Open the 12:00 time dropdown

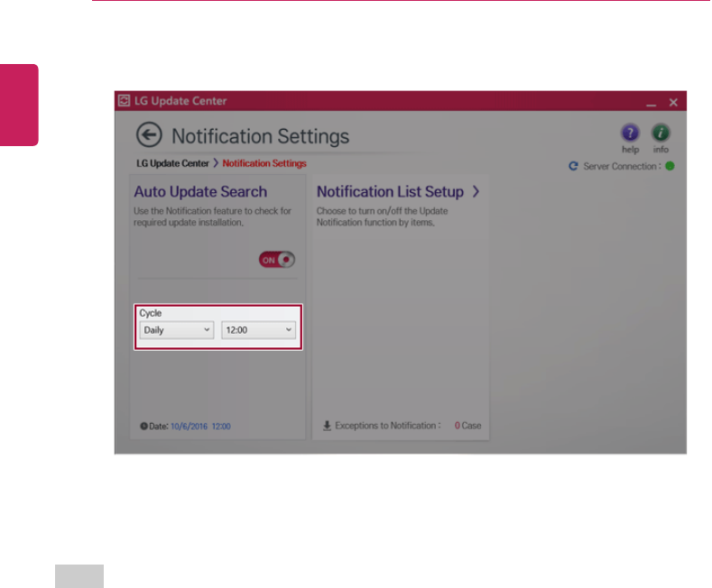pyautogui.click(x=258, y=330)
